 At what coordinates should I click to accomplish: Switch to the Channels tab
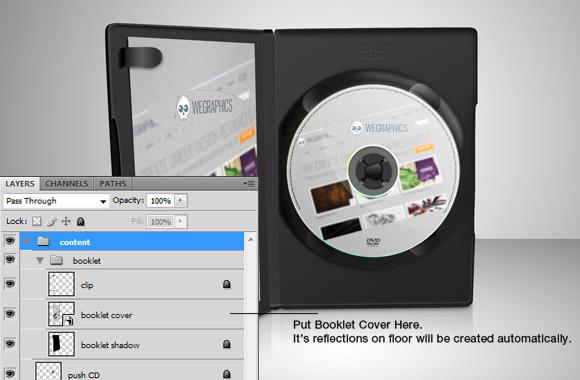coord(67,184)
